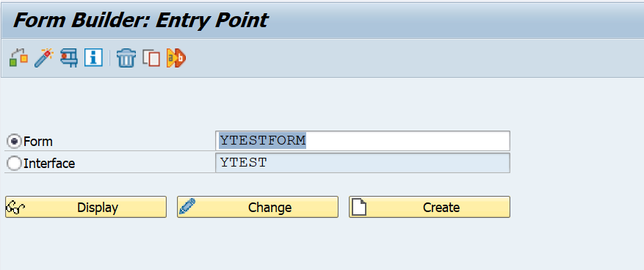The height and width of the screenshot is (270, 644).
Task: Click the YTEST interface name field
Action: (x=363, y=163)
